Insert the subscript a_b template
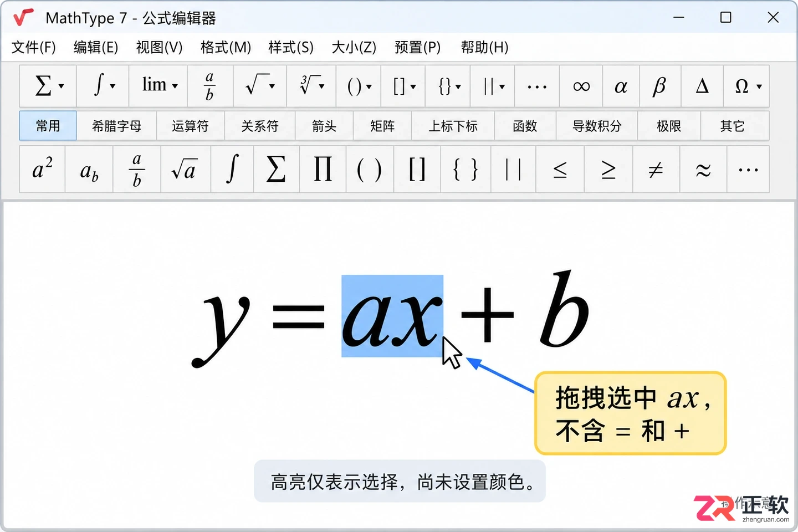This screenshot has width=798, height=532. 89,170
